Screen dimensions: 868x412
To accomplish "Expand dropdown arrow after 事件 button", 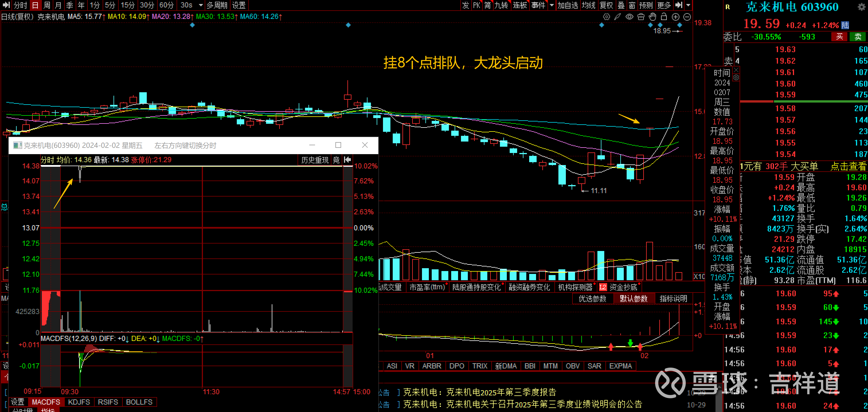I will pyautogui.click(x=552, y=5).
